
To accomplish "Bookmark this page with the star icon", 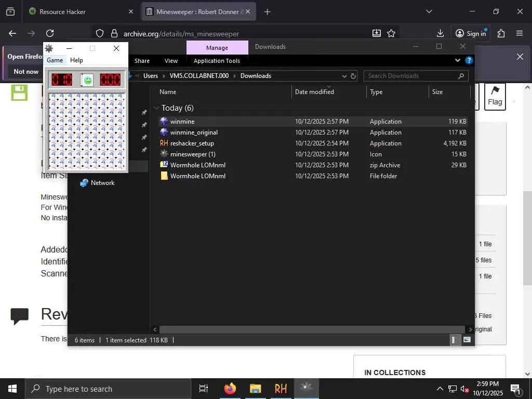I will pyautogui.click(x=391, y=33).
